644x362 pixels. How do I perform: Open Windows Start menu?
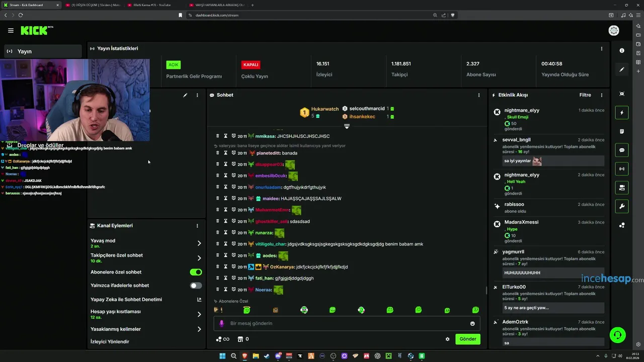pos(222,356)
